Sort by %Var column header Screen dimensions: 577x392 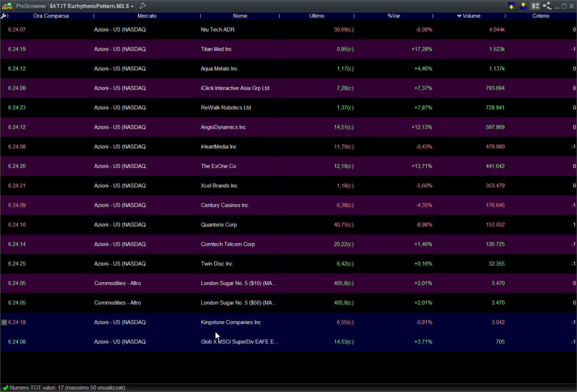[x=394, y=16]
